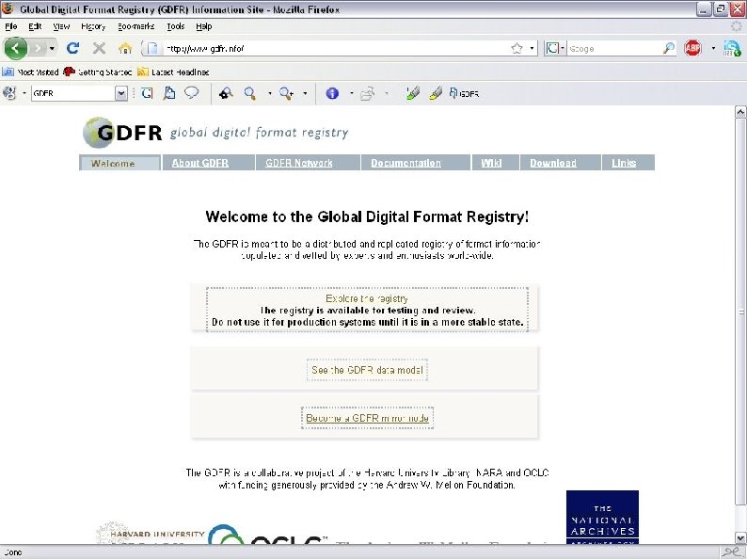Expand the Adblock Plus dropdown arrow
The image size is (747, 560).
(x=713, y=48)
